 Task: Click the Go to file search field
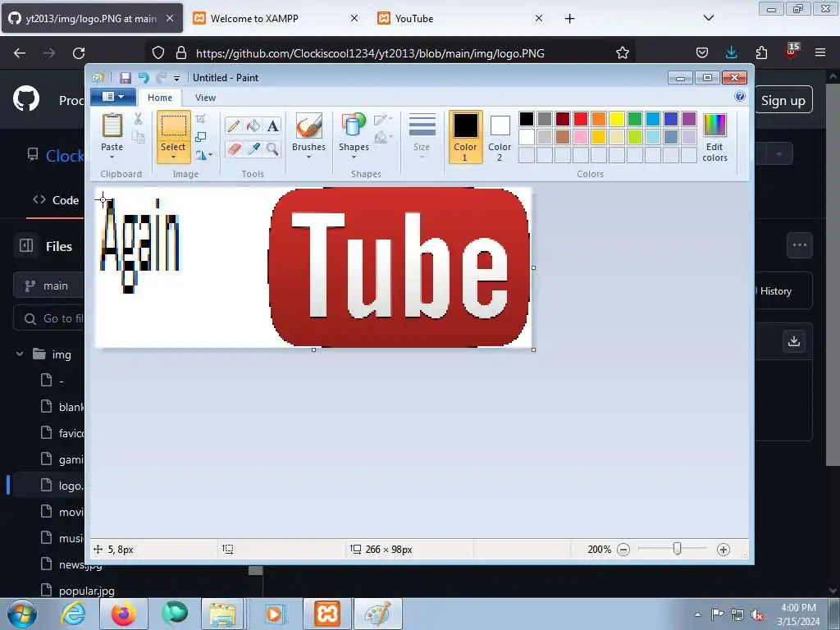pos(48,319)
